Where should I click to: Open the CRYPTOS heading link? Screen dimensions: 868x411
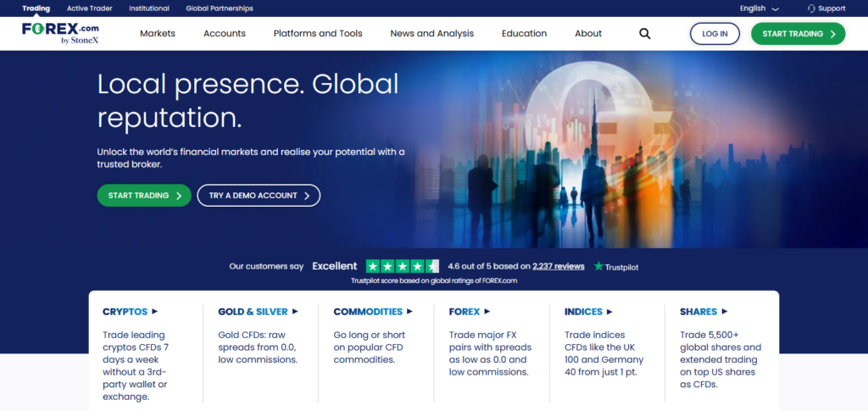125,312
